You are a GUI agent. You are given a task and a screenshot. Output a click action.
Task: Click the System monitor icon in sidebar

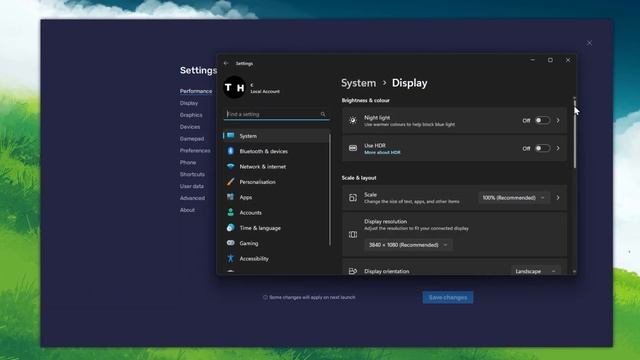pos(231,136)
